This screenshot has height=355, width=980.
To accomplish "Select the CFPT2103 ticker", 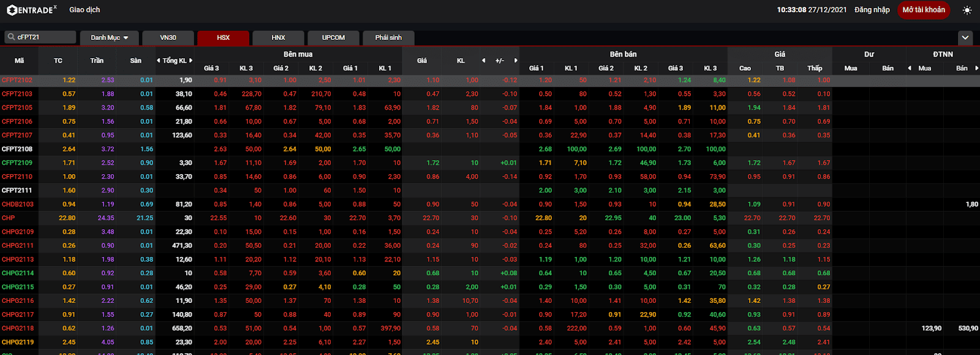I will (x=17, y=94).
